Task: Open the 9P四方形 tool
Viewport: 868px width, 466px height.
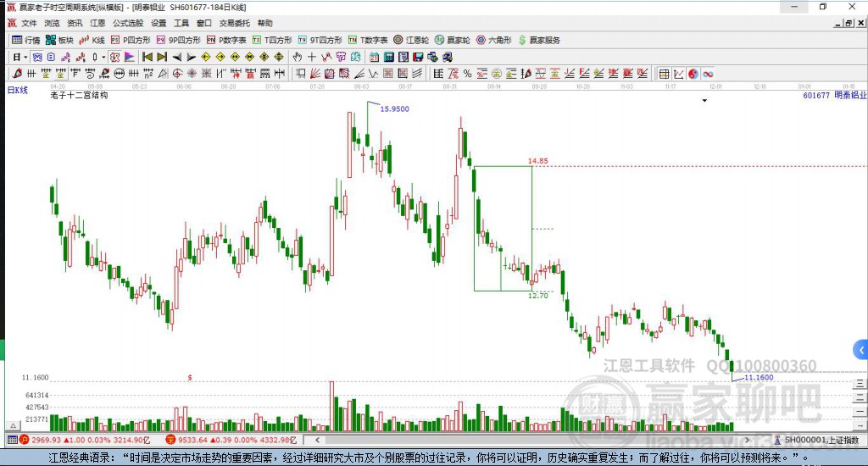Action: click(178, 40)
